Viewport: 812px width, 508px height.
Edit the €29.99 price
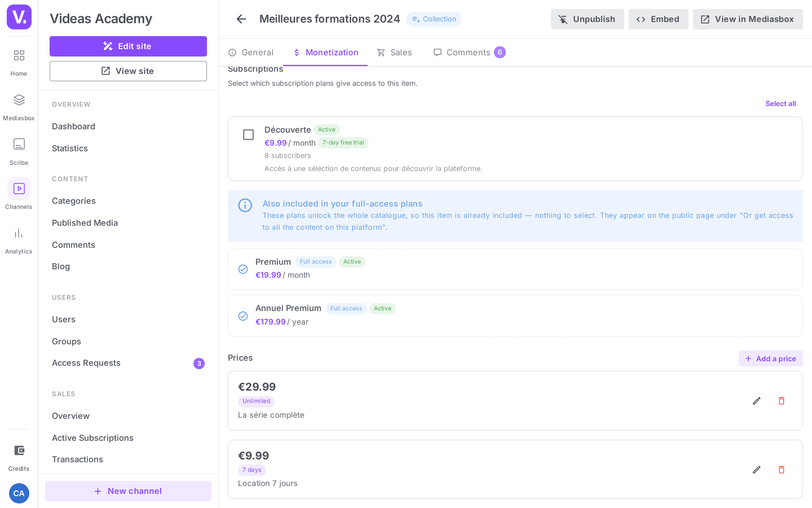[757, 401]
